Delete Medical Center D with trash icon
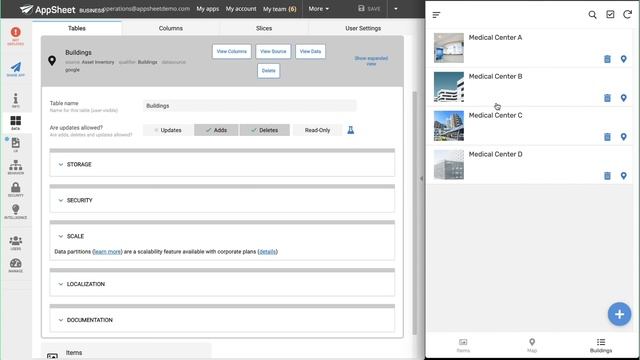This screenshot has width=640, height=360. (x=607, y=176)
